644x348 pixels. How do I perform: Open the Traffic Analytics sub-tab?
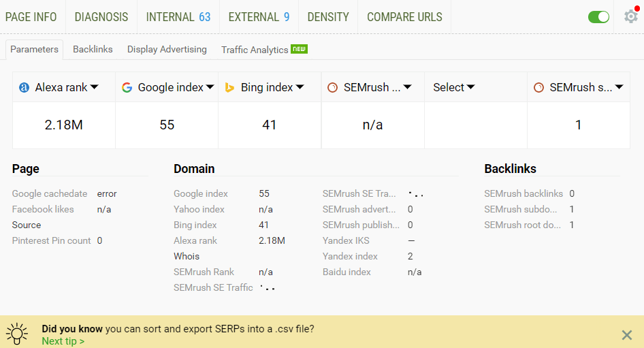(x=255, y=50)
